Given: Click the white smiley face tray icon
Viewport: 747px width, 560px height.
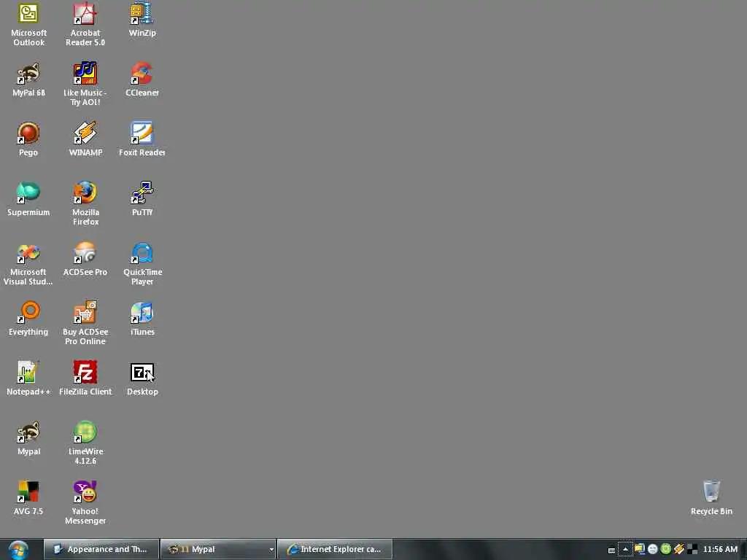Looking at the screenshot, I should 653,549.
